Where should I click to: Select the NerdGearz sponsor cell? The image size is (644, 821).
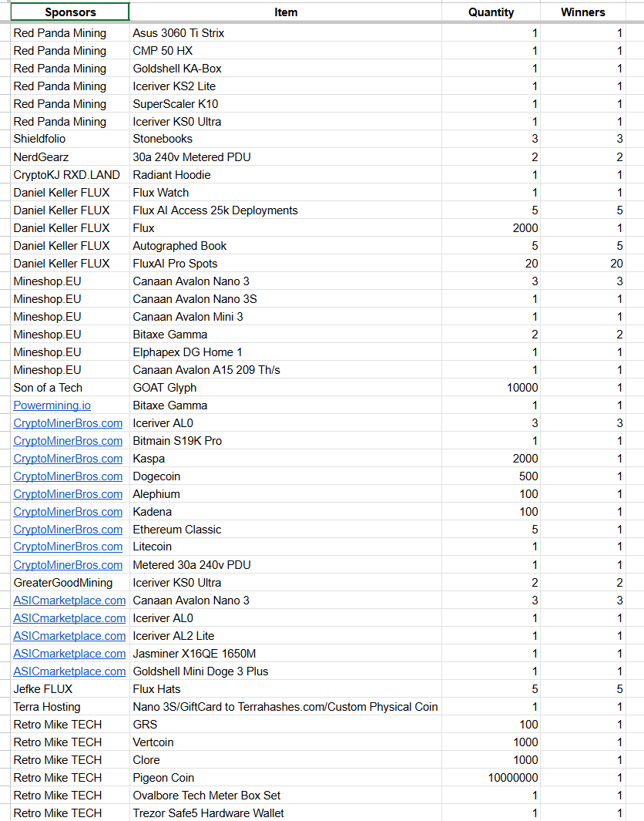[x=70, y=157]
